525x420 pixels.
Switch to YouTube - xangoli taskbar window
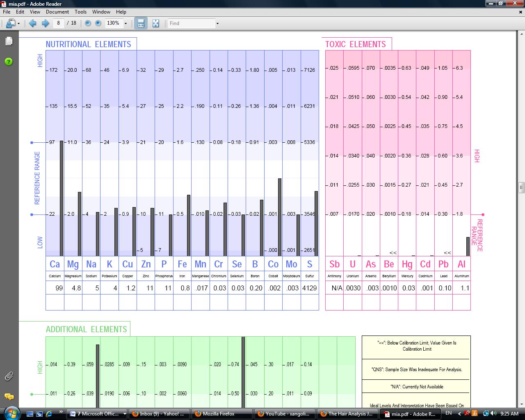click(285, 414)
